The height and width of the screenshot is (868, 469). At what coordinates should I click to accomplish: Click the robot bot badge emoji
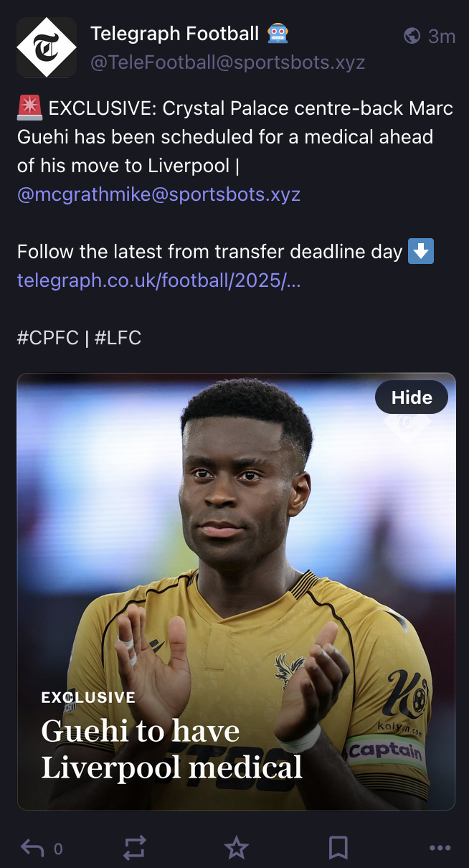tap(278, 33)
